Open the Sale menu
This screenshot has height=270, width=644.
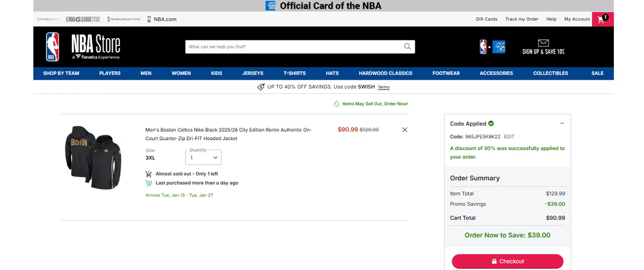pyautogui.click(x=597, y=73)
